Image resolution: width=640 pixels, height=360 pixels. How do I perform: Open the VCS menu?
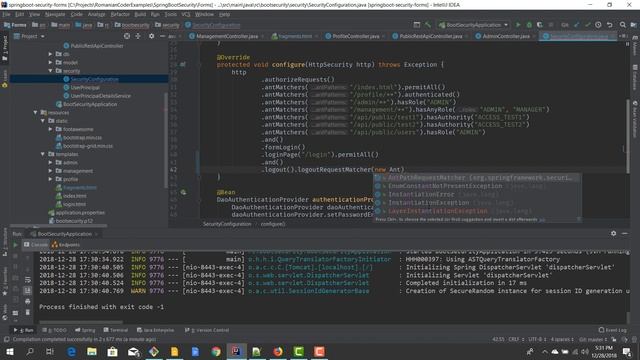click(x=186, y=14)
